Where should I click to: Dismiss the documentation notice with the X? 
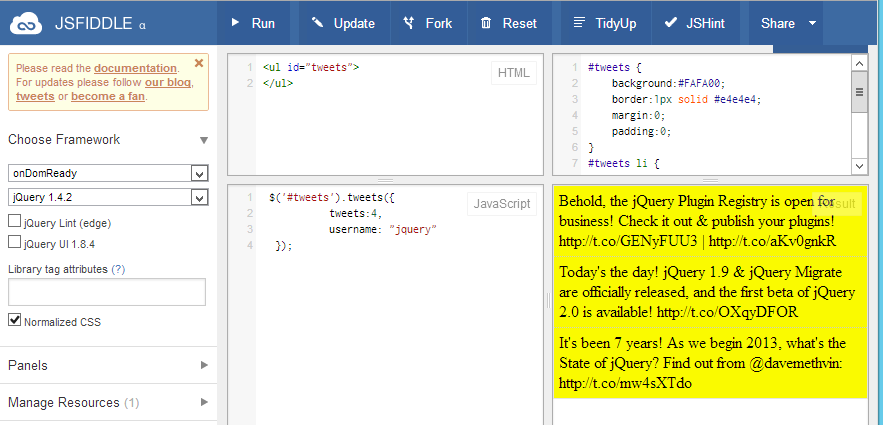point(198,63)
